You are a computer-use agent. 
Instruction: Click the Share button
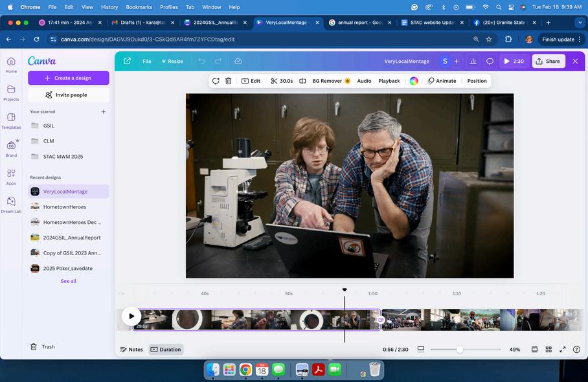point(548,61)
